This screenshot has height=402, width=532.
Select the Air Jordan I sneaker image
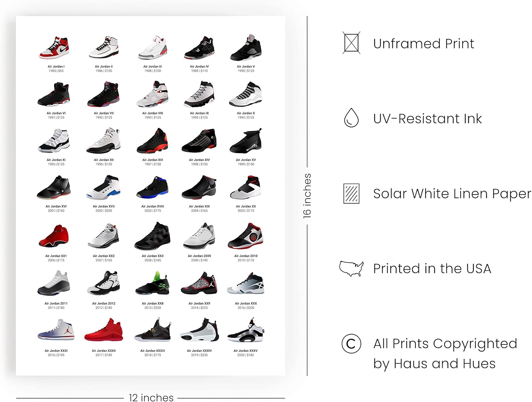[54, 48]
